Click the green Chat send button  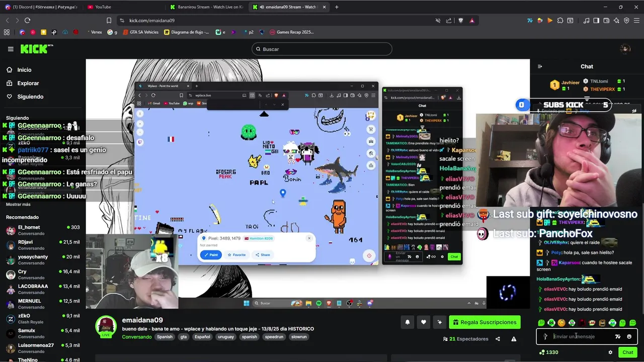coord(628,352)
